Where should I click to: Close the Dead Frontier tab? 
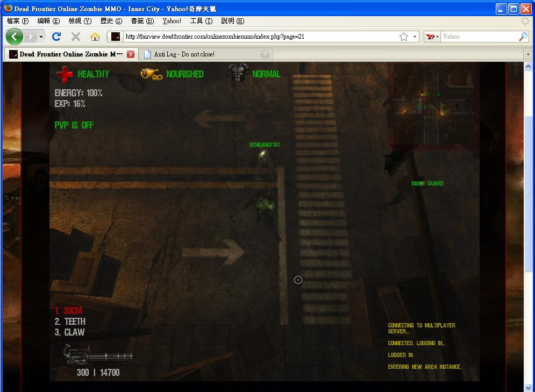pos(131,54)
